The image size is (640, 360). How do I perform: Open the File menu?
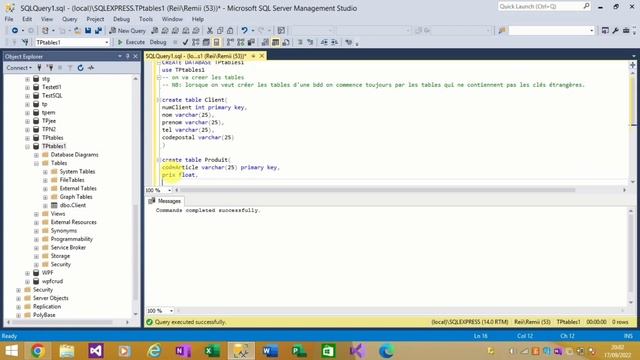tap(9, 19)
